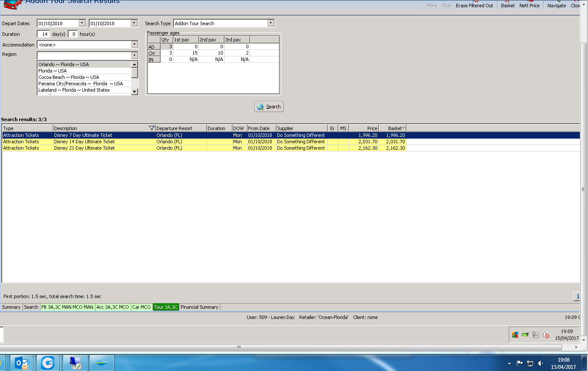588x371 pixels.
Task: Click the Basket column sort arrow
Action: click(x=404, y=128)
